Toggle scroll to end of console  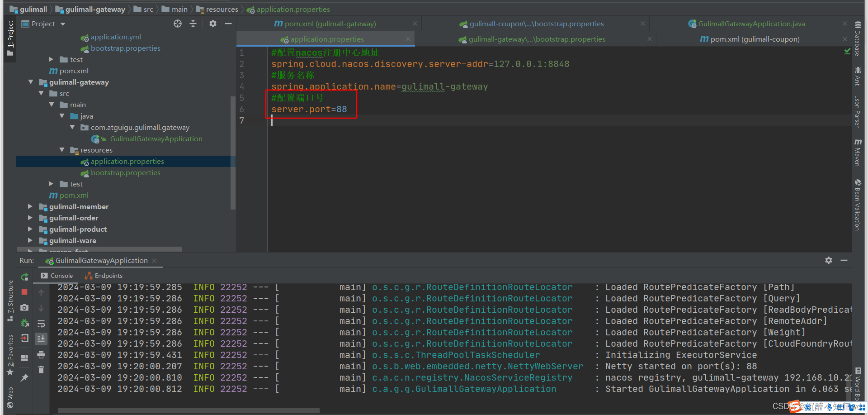[x=41, y=339]
